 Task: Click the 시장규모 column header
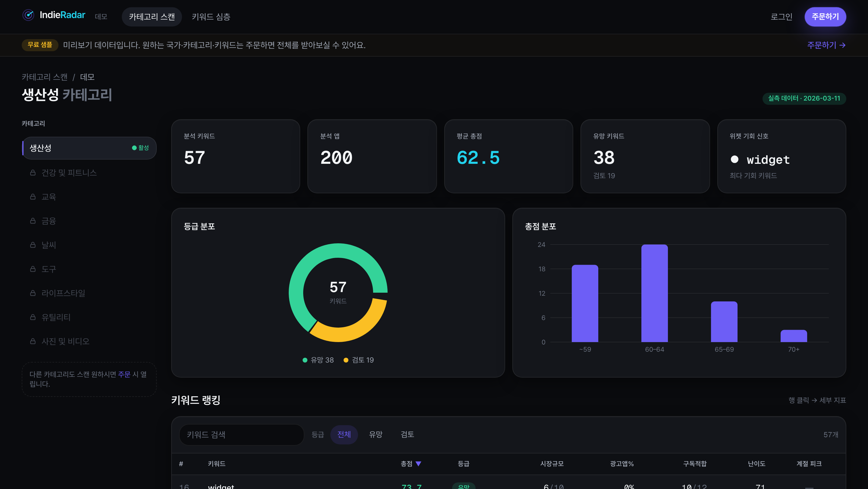[x=552, y=464]
